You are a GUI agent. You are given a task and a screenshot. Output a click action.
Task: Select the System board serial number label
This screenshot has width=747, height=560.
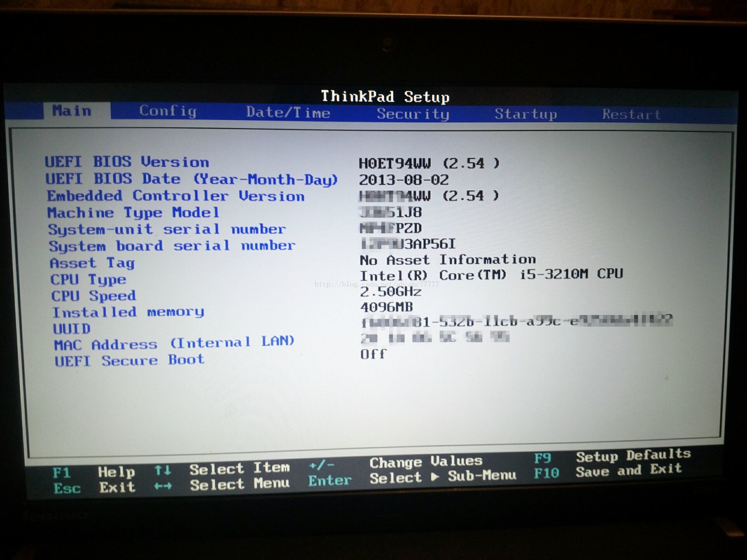pyautogui.click(x=172, y=246)
